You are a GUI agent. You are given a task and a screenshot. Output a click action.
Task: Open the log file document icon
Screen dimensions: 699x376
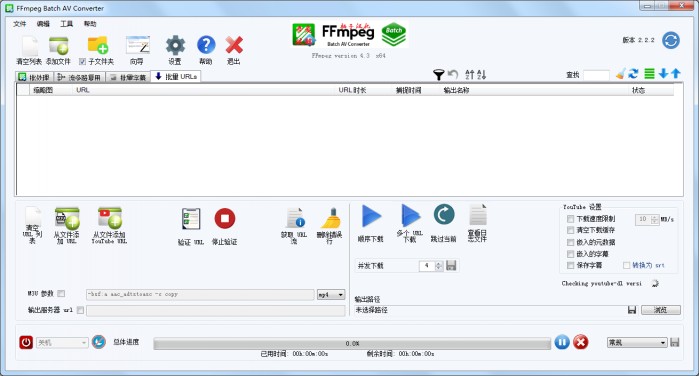477,215
